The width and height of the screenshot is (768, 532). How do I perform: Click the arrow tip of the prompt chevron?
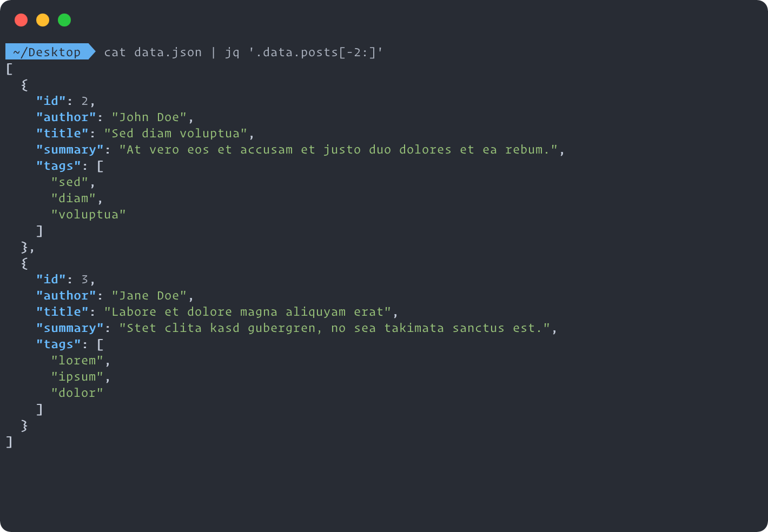point(93,52)
